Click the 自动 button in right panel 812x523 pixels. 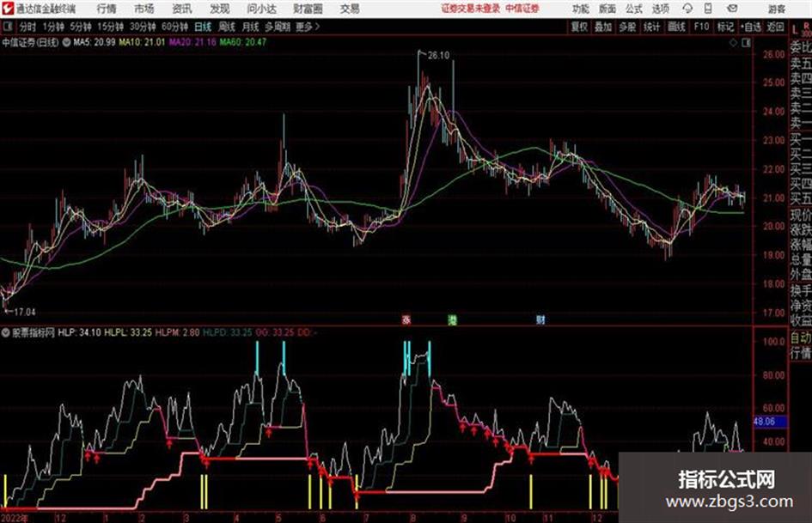pyautogui.click(x=801, y=338)
